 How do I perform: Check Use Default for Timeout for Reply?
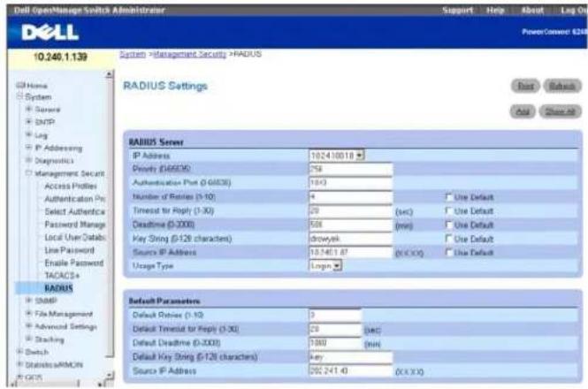point(448,210)
